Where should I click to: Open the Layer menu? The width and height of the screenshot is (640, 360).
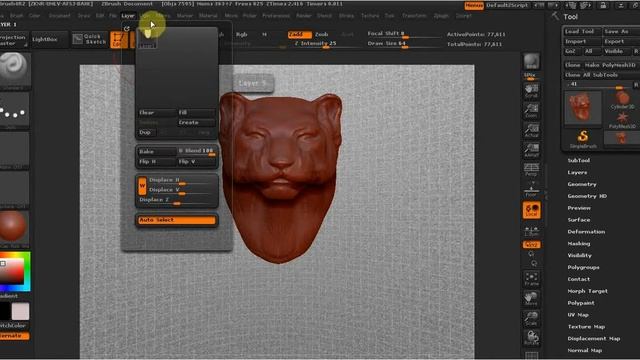point(128,16)
